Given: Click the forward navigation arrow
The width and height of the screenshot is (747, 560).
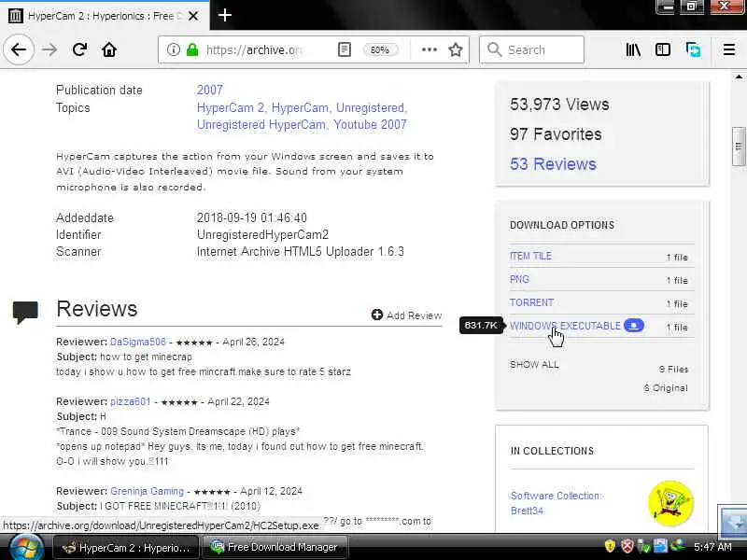Looking at the screenshot, I should 49,49.
